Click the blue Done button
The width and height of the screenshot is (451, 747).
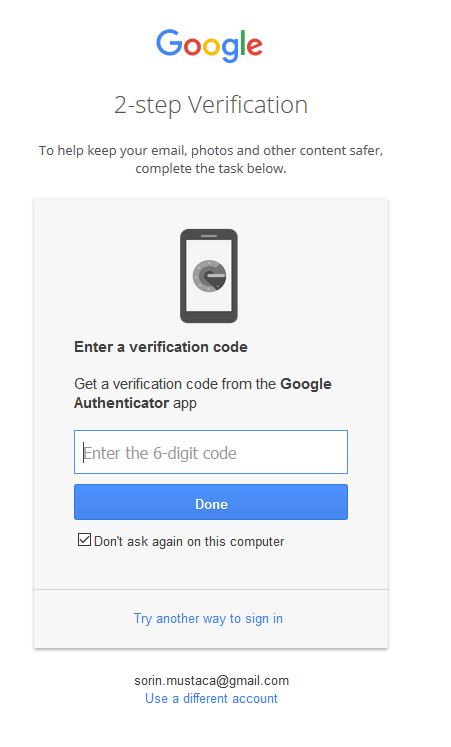click(211, 502)
